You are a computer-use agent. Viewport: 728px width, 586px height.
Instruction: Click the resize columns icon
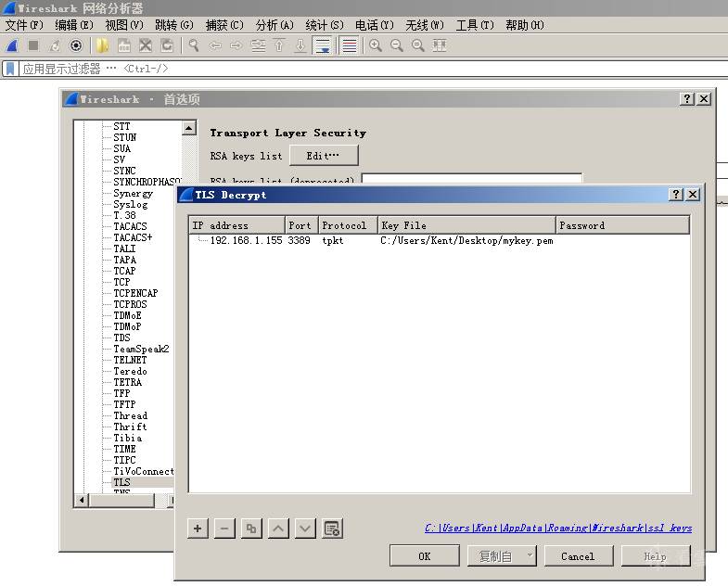tap(440, 45)
